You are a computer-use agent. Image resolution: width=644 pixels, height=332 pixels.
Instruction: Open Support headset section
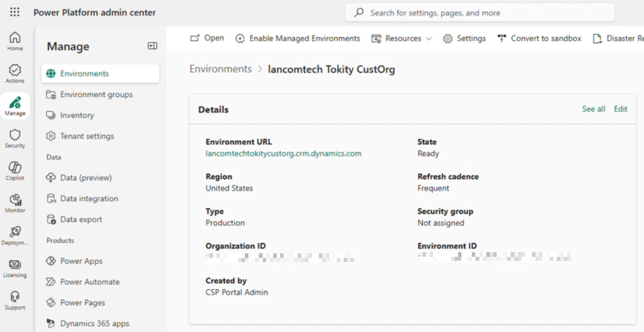coord(15,300)
